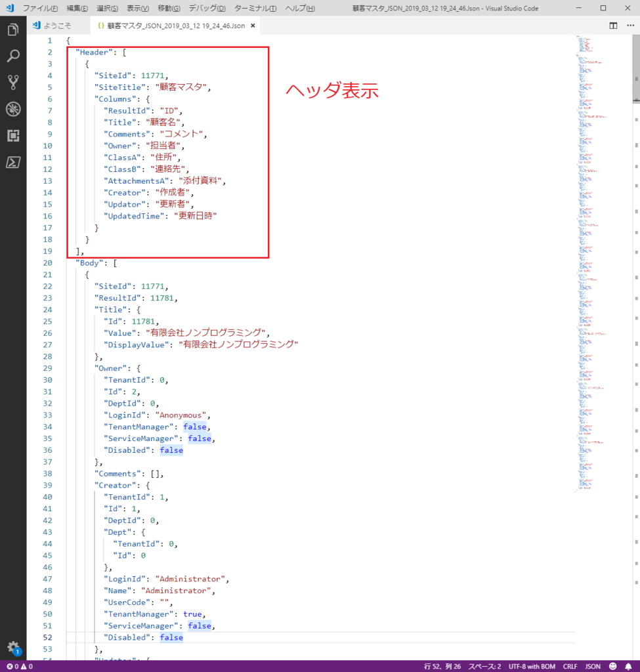Click the VS Code logo in title bar
640x672 pixels.
[x=9, y=8]
